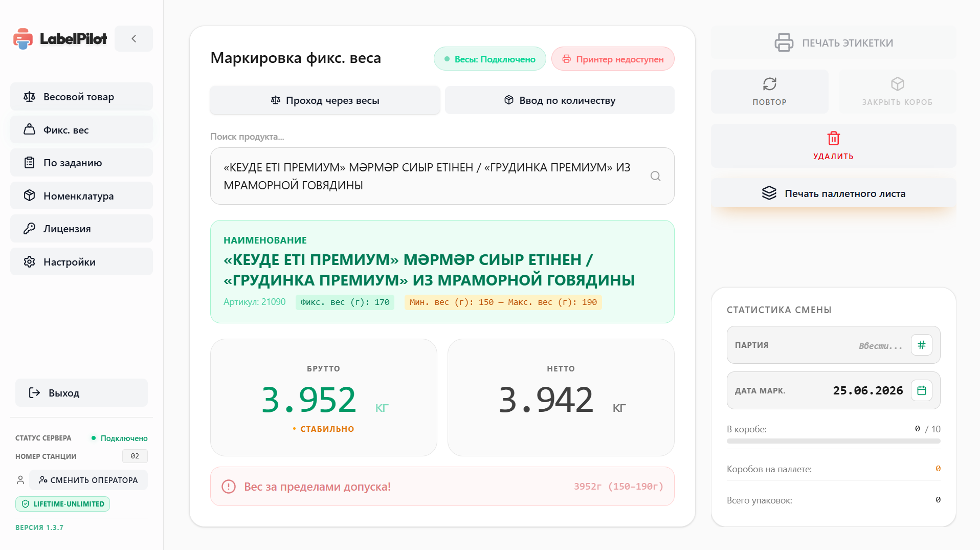Click the red trash icon

(x=834, y=138)
